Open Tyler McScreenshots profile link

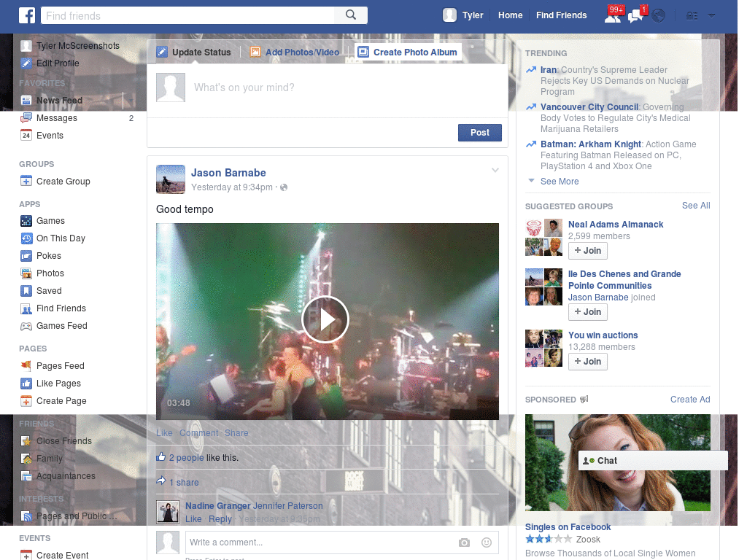point(77,46)
